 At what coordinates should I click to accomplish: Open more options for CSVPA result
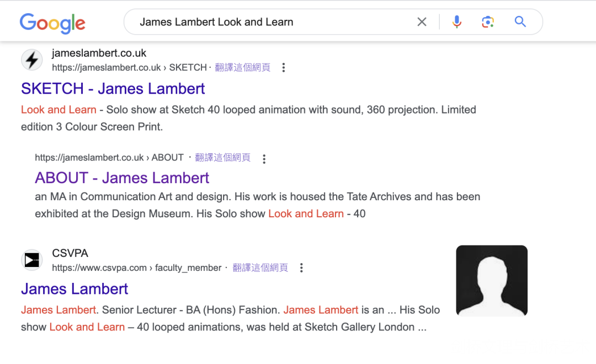click(x=301, y=268)
